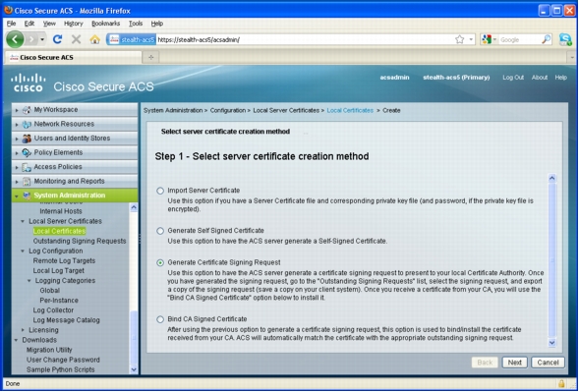This screenshot has width=579, height=392.
Task: Click the Monitoring and Reports icon
Action: pos(27,181)
